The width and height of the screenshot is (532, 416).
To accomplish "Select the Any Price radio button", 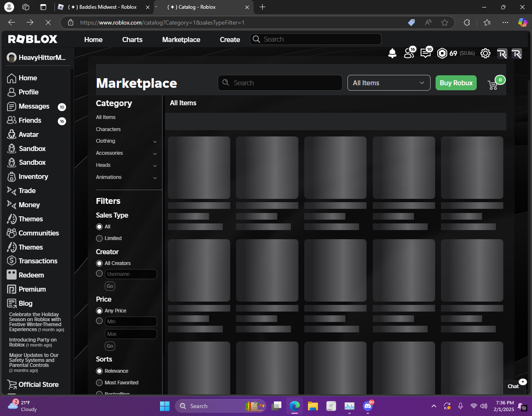I will 99,311.
